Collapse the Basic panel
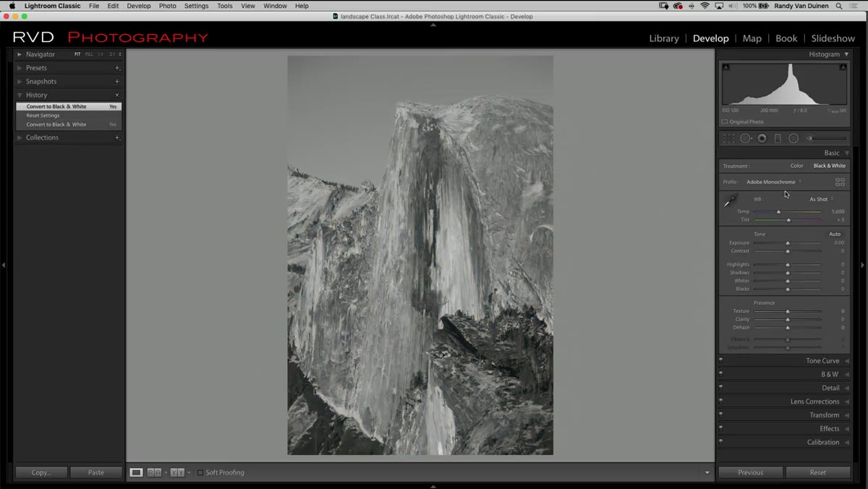The height and width of the screenshot is (489, 868). pyautogui.click(x=846, y=153)
